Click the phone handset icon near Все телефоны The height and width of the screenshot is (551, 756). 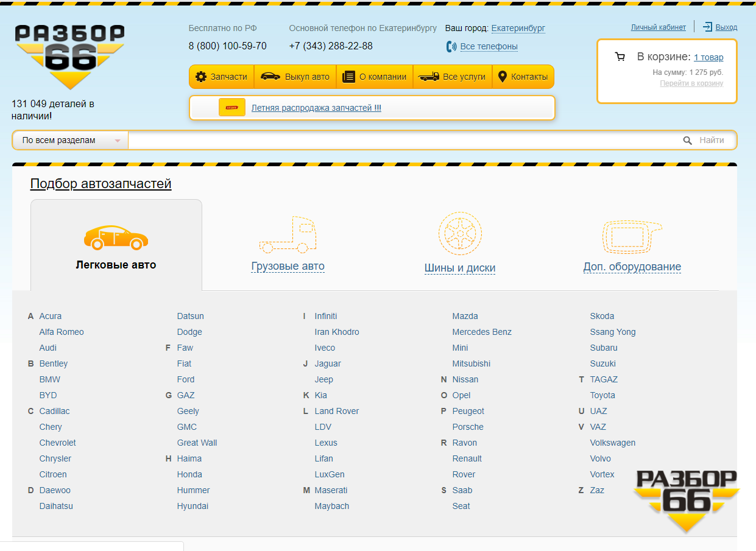[x=451, y=46]
